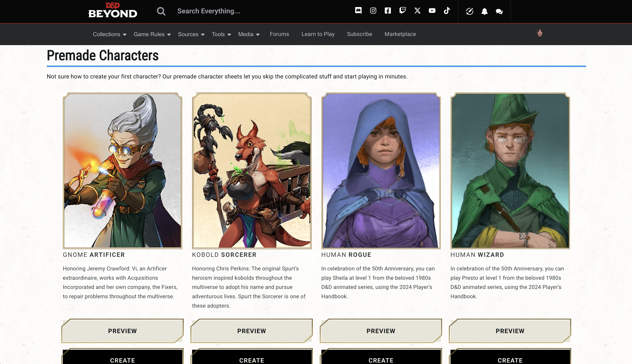632x364 pixels.
Task: Open notifications bell icon
Action: (484, 11)
